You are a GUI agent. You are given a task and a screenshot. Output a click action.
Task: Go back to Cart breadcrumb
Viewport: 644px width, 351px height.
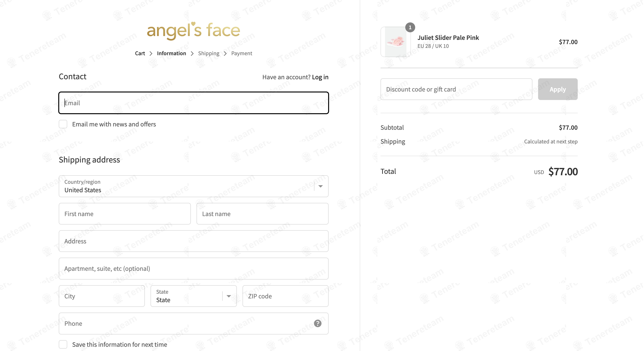pyautogui.click(x=140, y=53)
